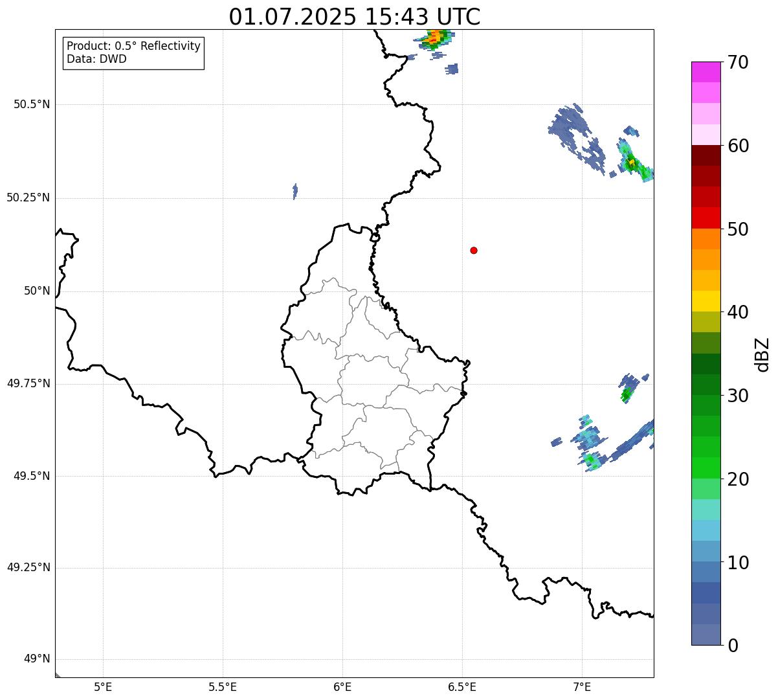Click the 5.5°E longitude label
The image size is (778, 700).
pos(223,687)
